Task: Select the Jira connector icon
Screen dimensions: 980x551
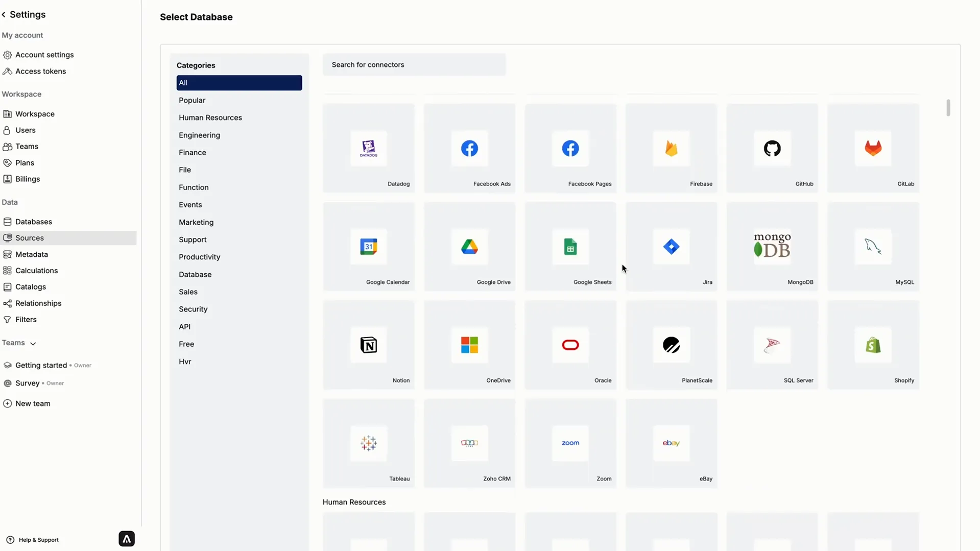Action: point(671,247)
